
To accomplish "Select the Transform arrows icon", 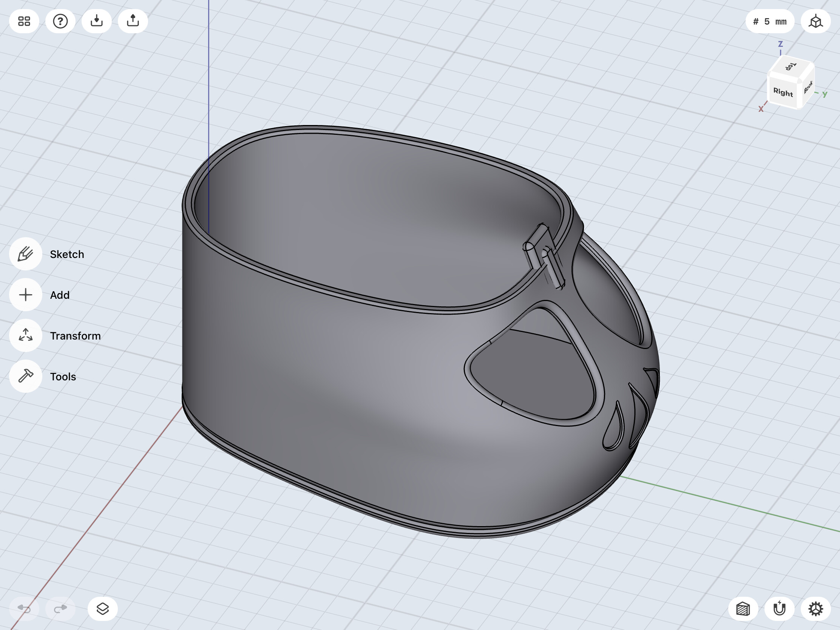I will [25, 336].
